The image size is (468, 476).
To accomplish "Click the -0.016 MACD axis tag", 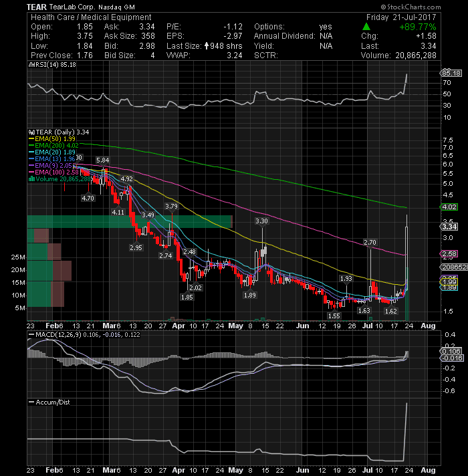I will [451, 358].
